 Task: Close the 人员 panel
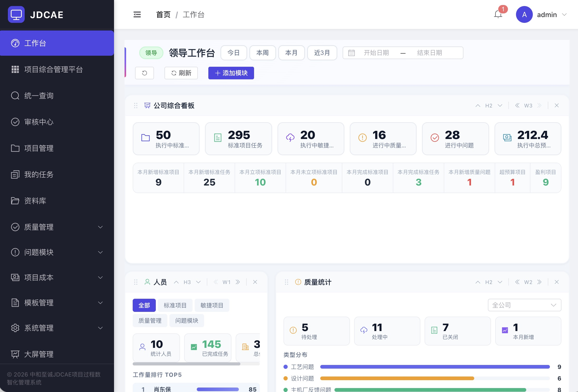tap(255, 282)
